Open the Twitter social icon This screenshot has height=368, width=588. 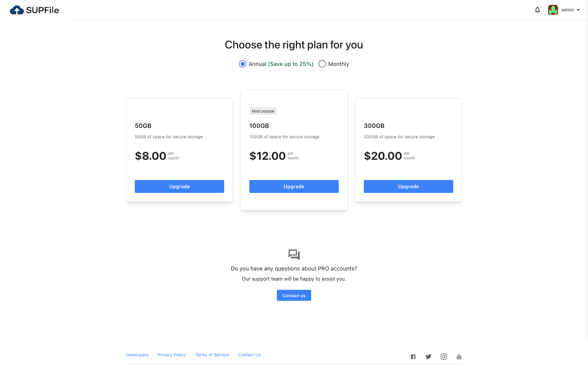(x=428, y=357)
